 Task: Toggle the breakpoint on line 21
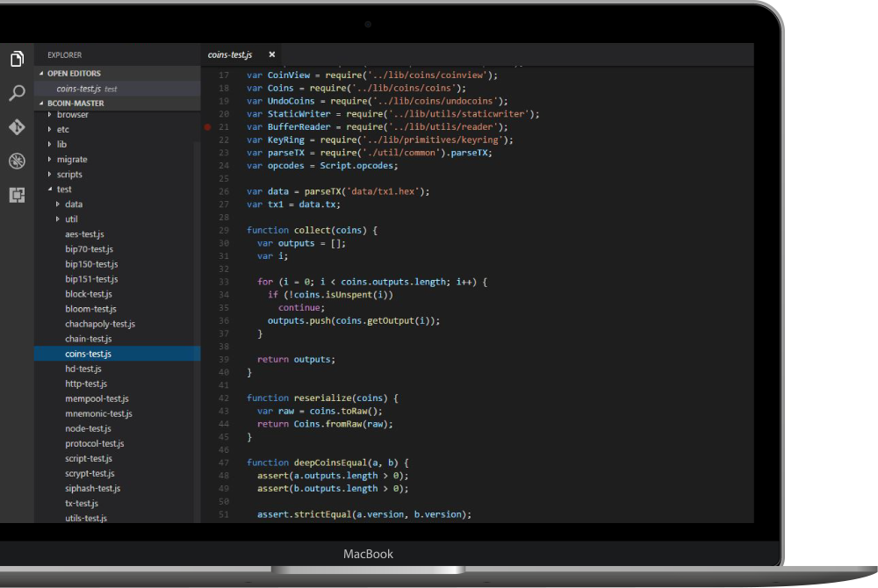[208, 127]
